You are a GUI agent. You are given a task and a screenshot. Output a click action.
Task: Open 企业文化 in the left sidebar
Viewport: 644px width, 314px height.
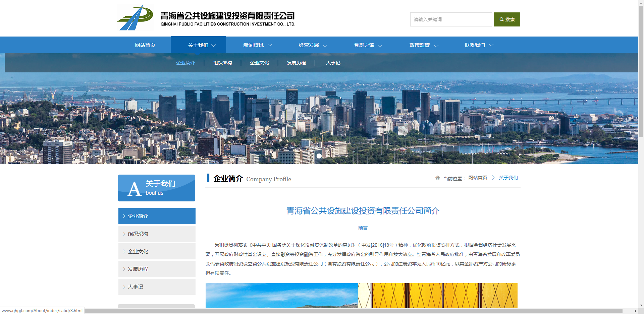pos(157,251)
